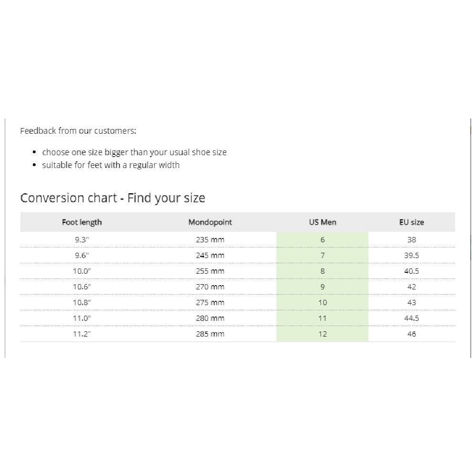Screen dimensions: 476x476
Task: Click the US Men column header
Action: click(x=322, y=222)
